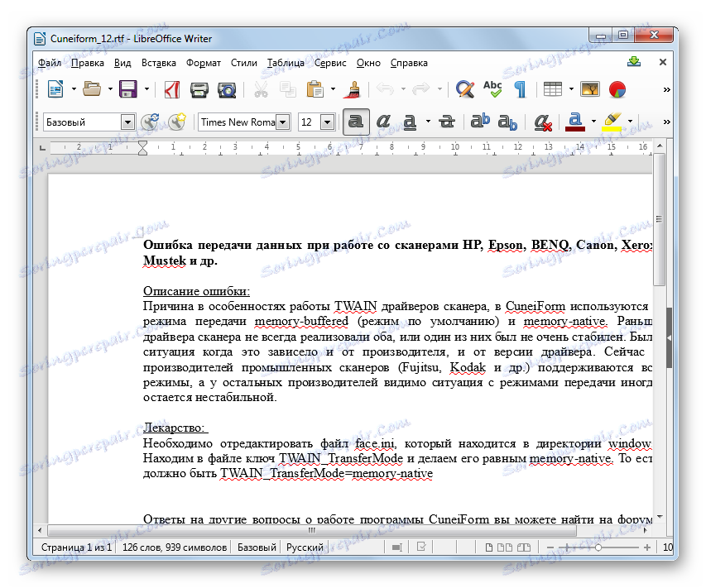Open the Файл menu

[x=50, y=63]
